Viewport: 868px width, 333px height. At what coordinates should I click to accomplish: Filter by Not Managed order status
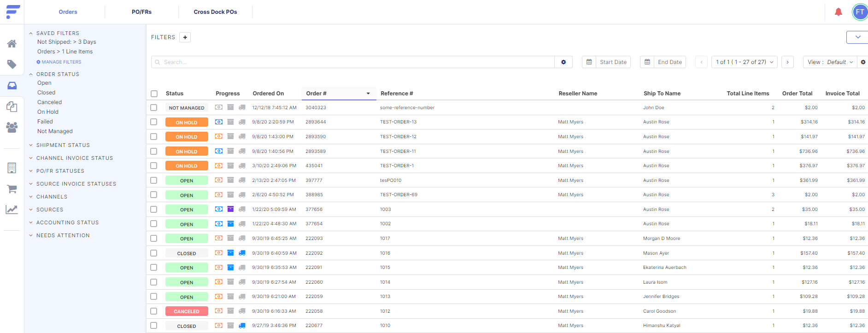point(55,131)
